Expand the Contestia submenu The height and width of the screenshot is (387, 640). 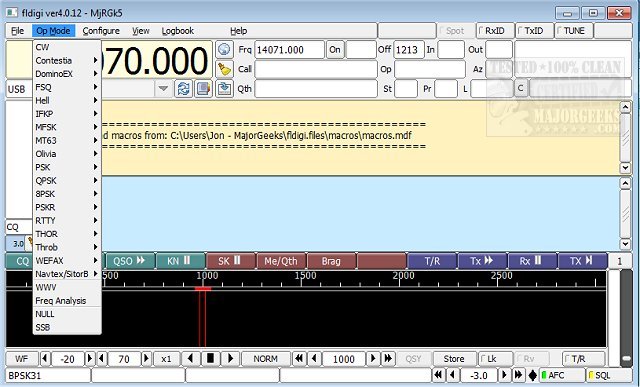coord(67,60)
